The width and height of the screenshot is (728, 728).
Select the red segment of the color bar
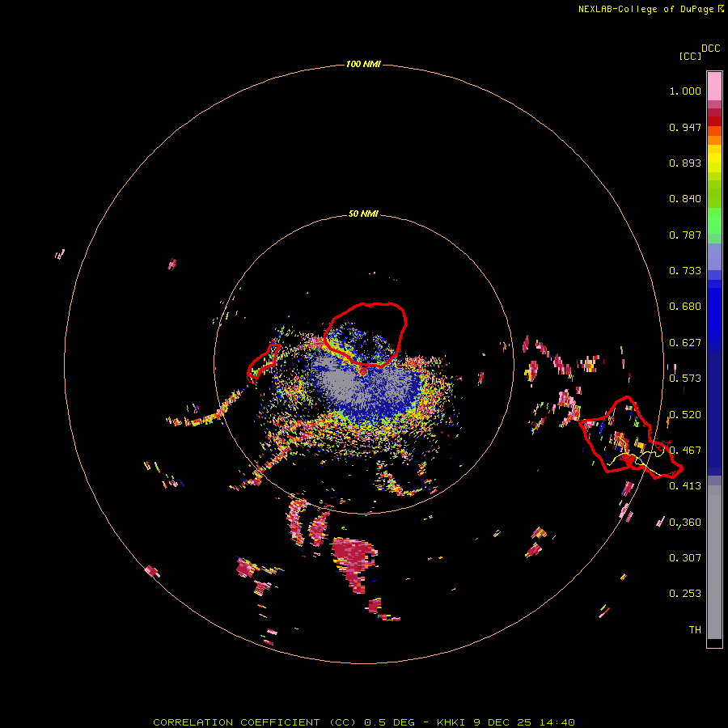click(714, 121)
